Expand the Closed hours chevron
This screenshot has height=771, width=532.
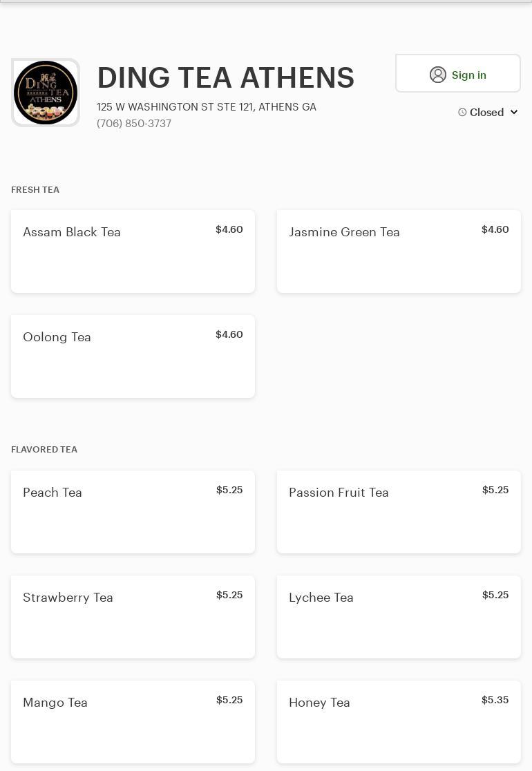tap(514, 112)
